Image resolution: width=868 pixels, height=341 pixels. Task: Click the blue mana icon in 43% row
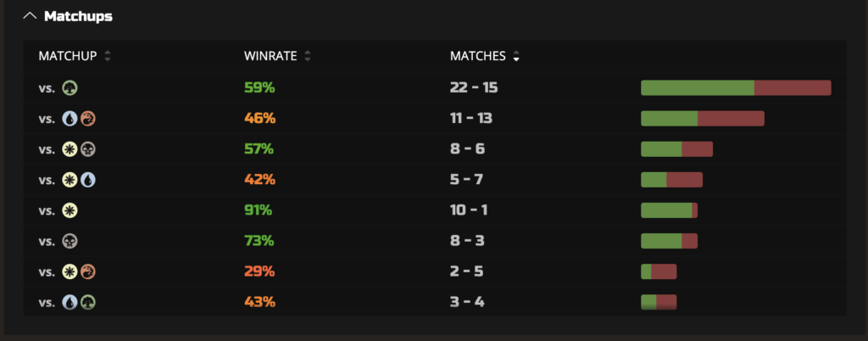[70, 302]
